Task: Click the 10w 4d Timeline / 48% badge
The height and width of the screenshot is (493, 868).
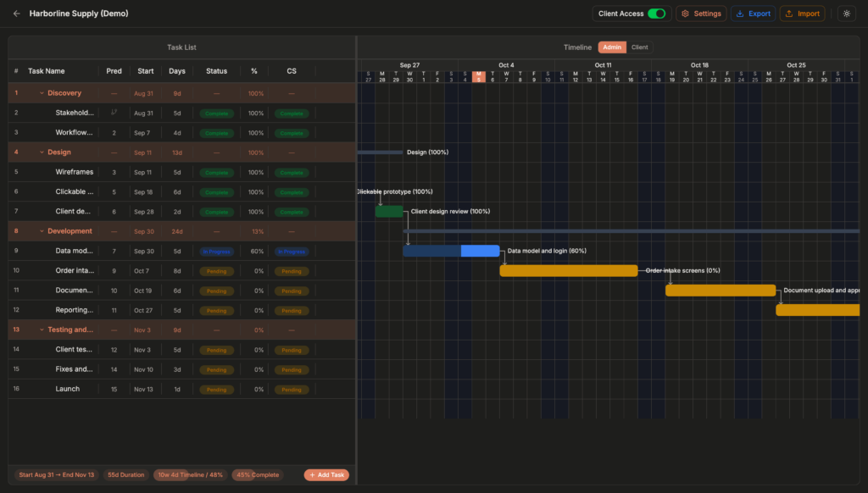Action: 191,474
